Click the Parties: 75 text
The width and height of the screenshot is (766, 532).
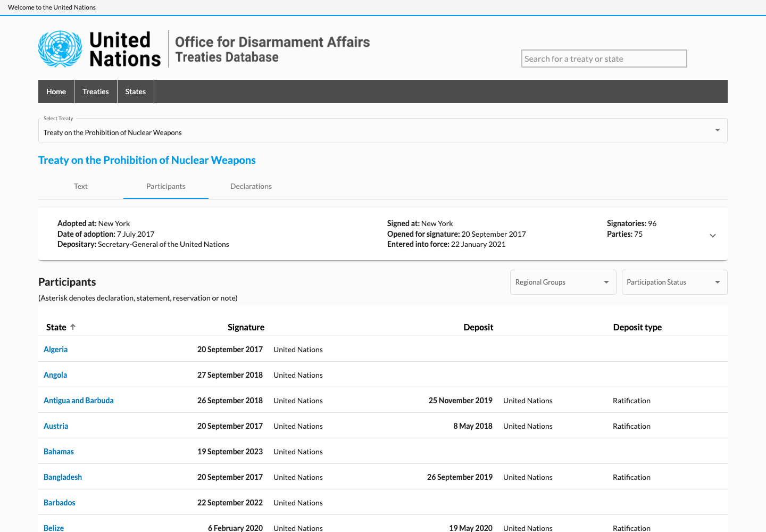[x=625, y=234]
